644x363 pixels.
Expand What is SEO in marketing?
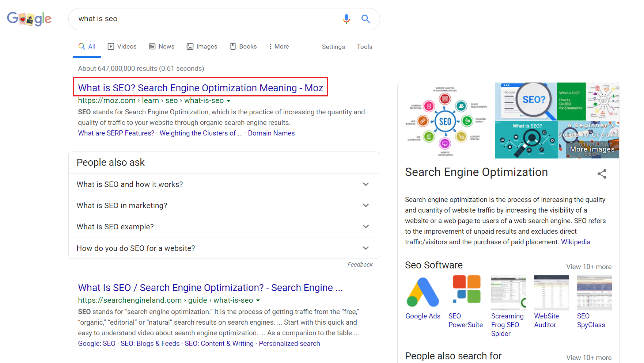point(224,205)
